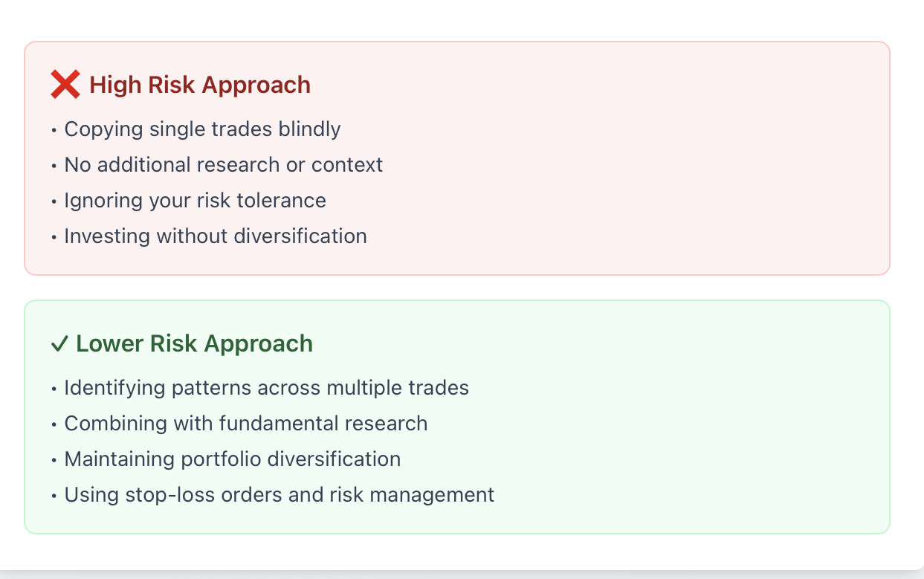
Task: Click the green checkmark icon
Action: [x=59, y=344]
